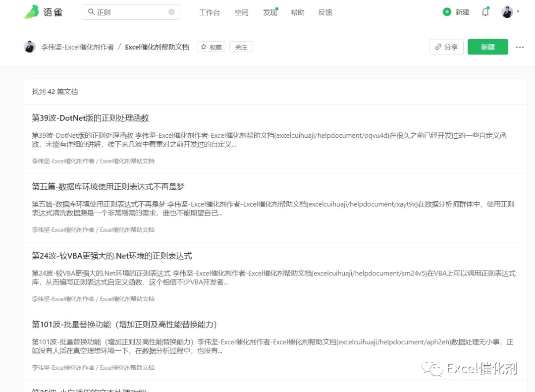Click the author avatar beside 李伟坚
Image resolution: width=535 pixels, height=392 pixels.
[30, 47]
